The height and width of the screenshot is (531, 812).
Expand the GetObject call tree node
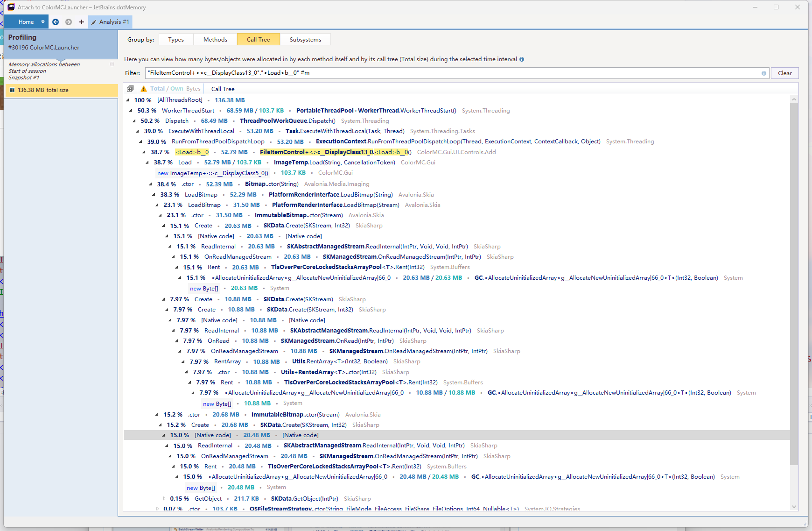tap(164, 498)
